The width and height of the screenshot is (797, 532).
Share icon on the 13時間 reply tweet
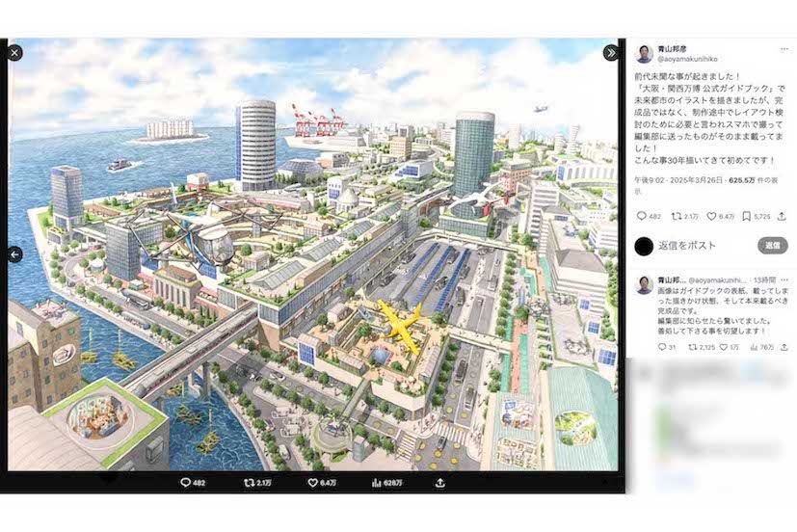coord(784,347)
